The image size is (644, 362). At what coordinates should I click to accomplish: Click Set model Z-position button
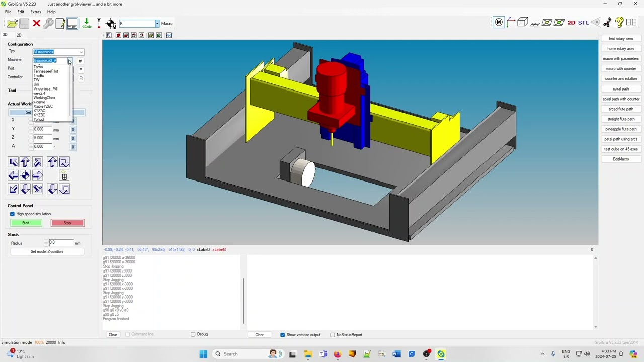coord(47,252)
